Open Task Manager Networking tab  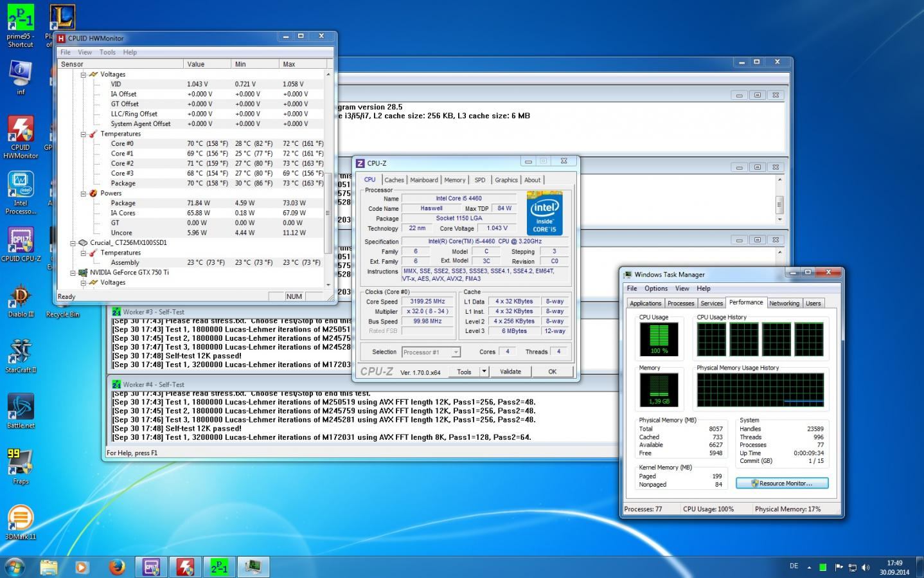[x=784, y=303]
